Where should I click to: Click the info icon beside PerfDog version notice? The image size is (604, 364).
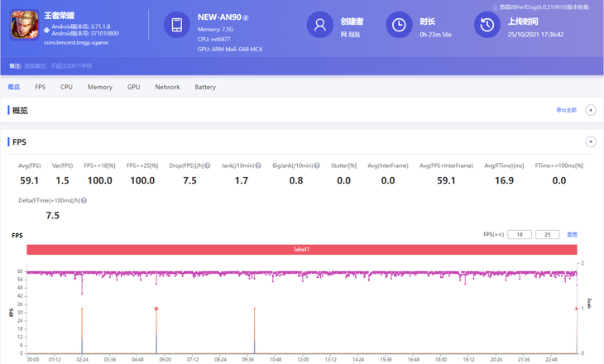tap(495, 7)
